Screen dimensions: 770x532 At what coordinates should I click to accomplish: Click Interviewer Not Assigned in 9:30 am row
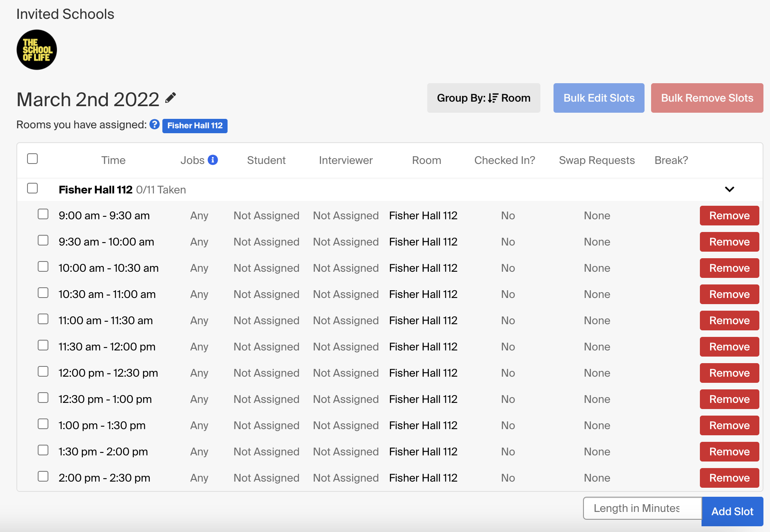click(346, 242)
